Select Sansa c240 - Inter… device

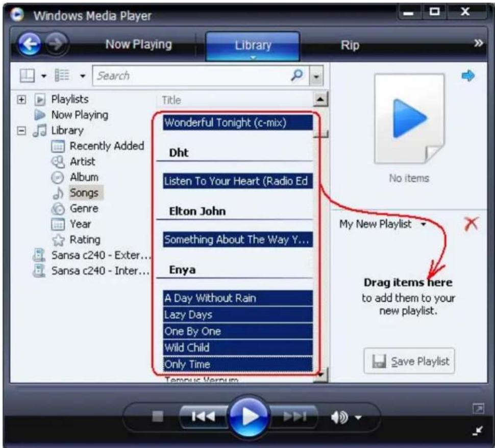100,270
